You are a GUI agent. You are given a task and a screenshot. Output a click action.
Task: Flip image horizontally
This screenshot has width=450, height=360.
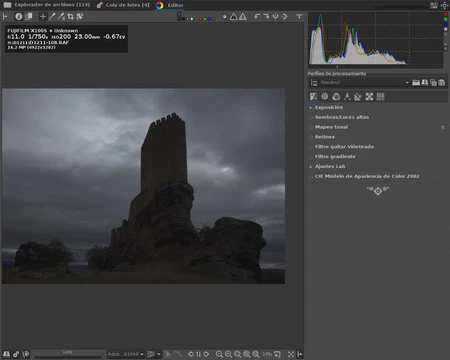click(275, 16)
